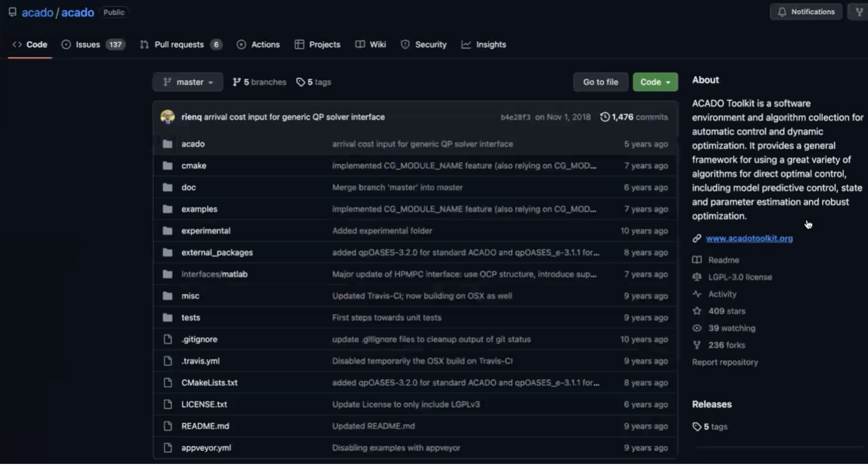The width and height of the screenshot is (868, 467).
Task: Open the master branch dropdown
Action: 188,82
